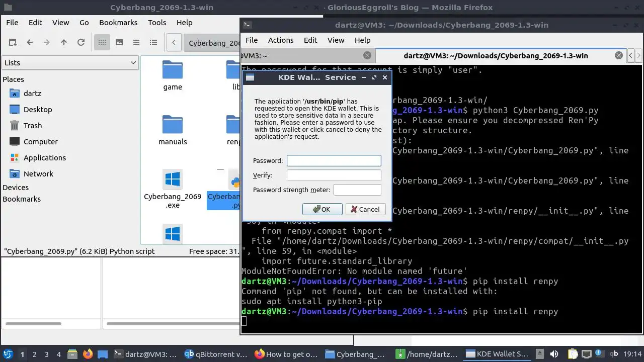The image size is (644, 362).
Task: Open the Actions menu in the terminal
Action: point(281,40)
